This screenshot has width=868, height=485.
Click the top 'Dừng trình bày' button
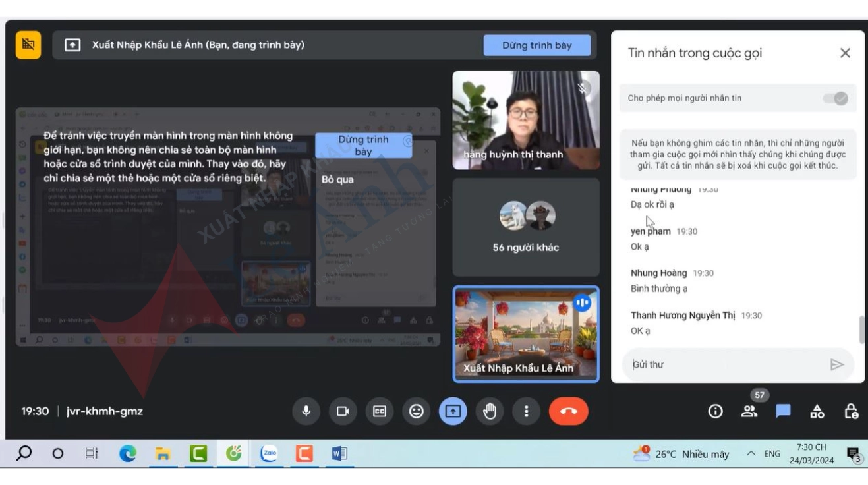tap(536, 45)
